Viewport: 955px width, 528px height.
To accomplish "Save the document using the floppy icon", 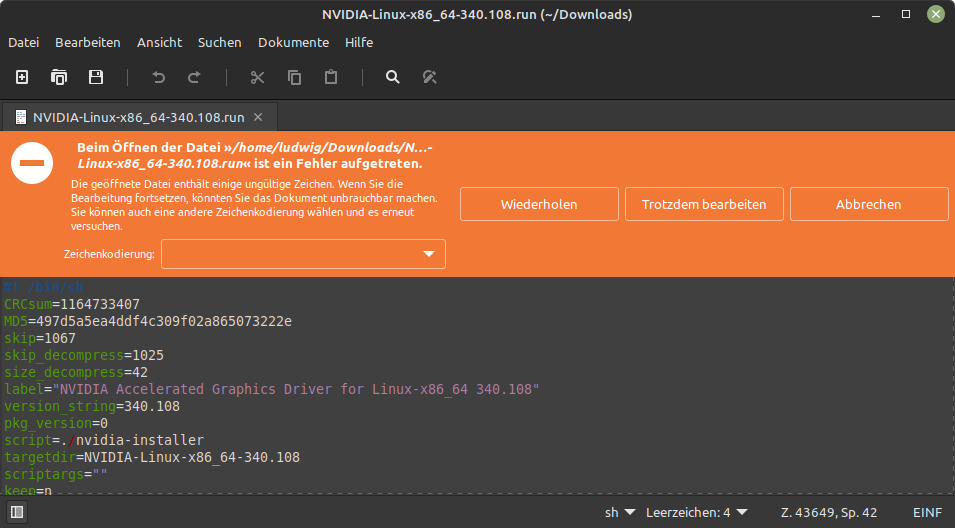I will 96,77.
